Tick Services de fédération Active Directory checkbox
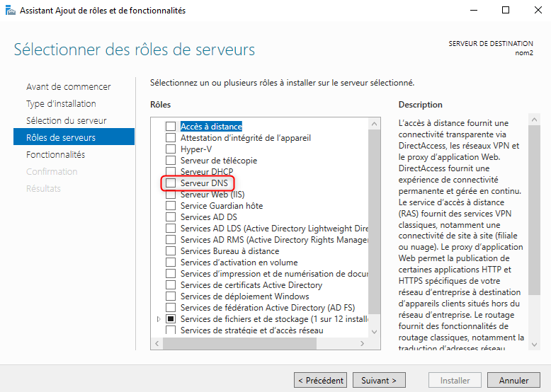This screenshot has height=392, width=551. click(x=171, y=307)
